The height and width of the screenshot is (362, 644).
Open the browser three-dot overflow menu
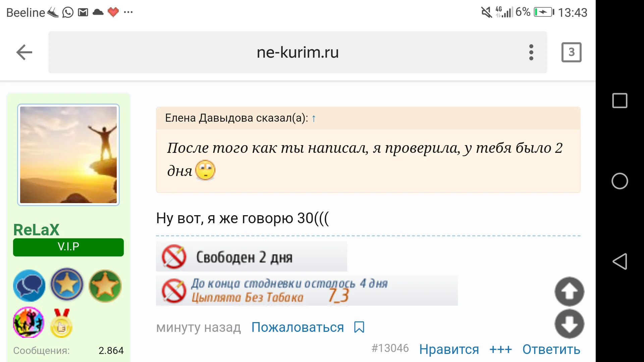click(x=531, y=52)
